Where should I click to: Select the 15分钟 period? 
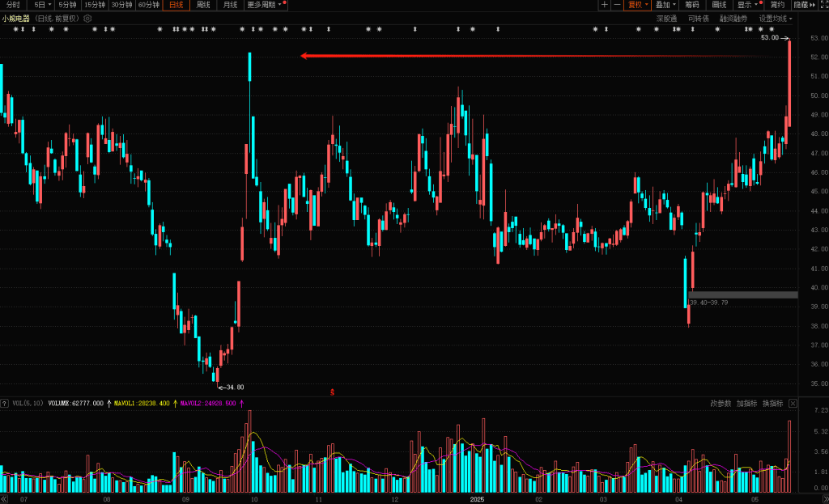[x=95, y=5]
